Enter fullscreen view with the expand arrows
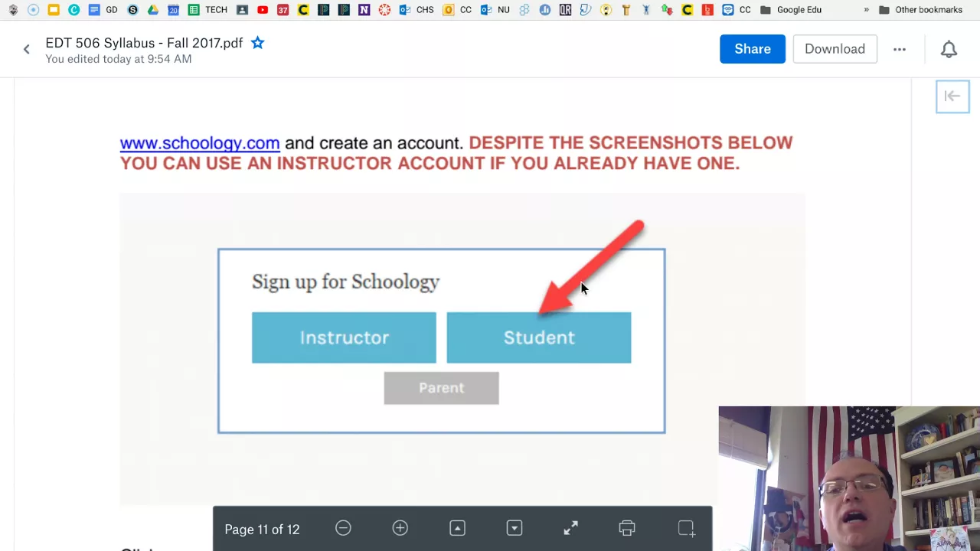The height and width of the screenshot is (551, 980). click(571, 528)
